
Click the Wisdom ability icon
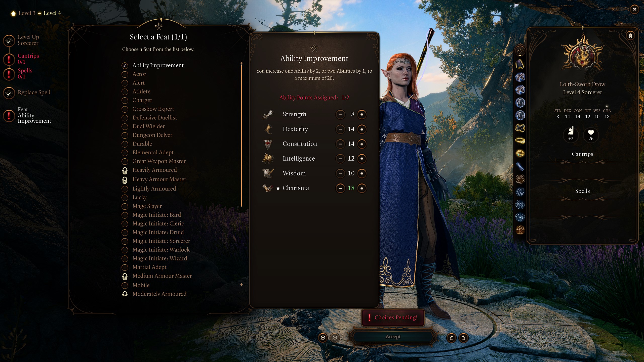(x=268, y=173)
